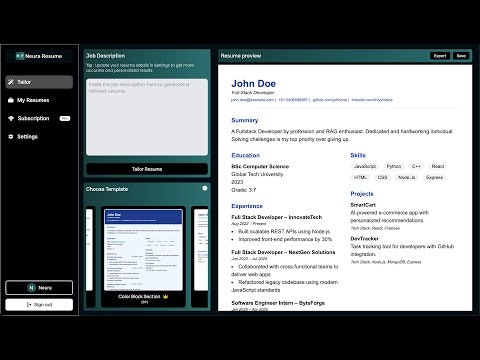Open My Resumes briefcase icon

click(x=11, y=100)
